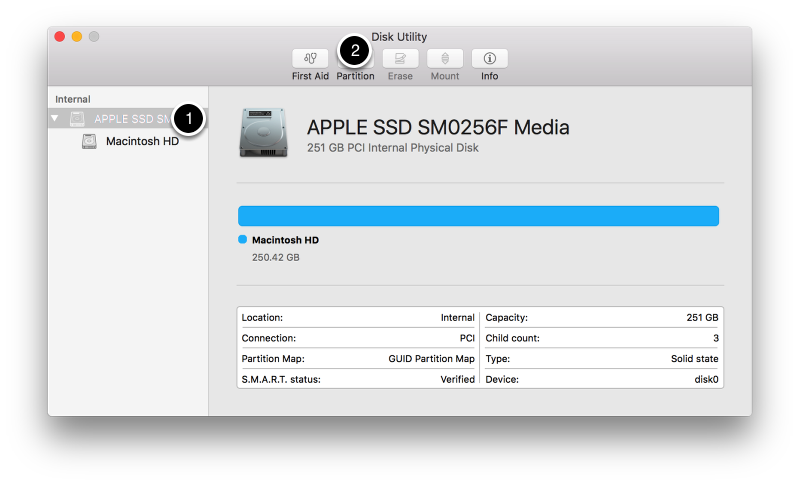
Task: Click the Partition label in the toolbar
Action: click(355, 76)
